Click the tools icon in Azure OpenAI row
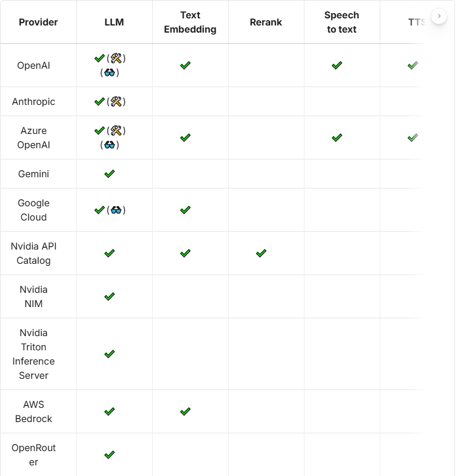465x476 pixels. pyautogui.click(x=116, y=130)
